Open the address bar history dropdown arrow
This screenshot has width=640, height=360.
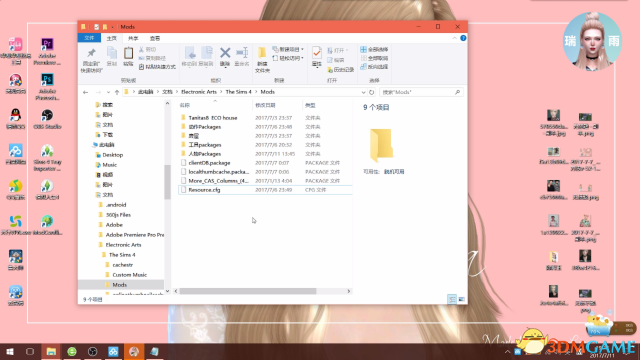363,92
